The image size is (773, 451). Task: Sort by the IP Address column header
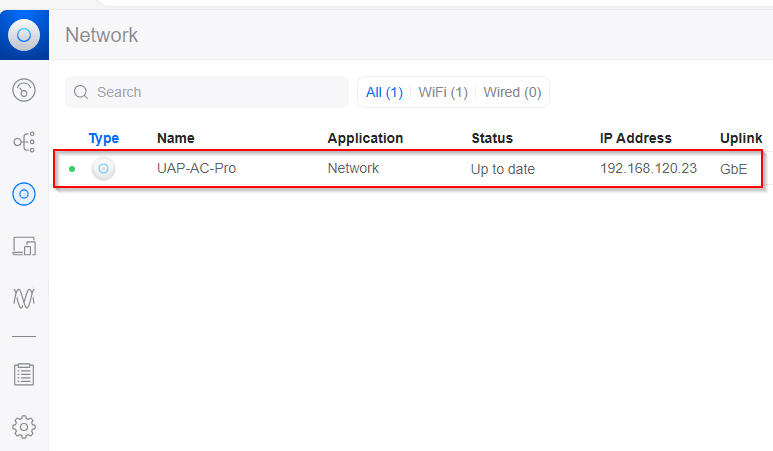pyautogui.click(x=635, y=138)
